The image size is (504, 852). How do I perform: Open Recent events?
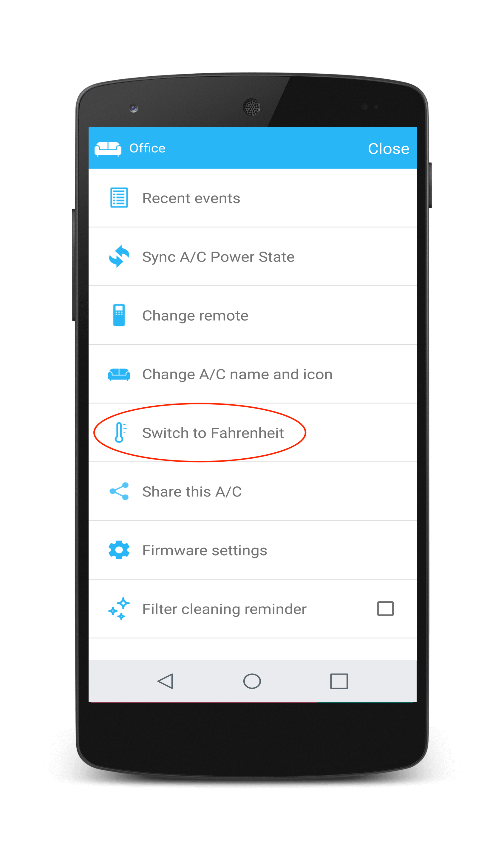point(252,198)
